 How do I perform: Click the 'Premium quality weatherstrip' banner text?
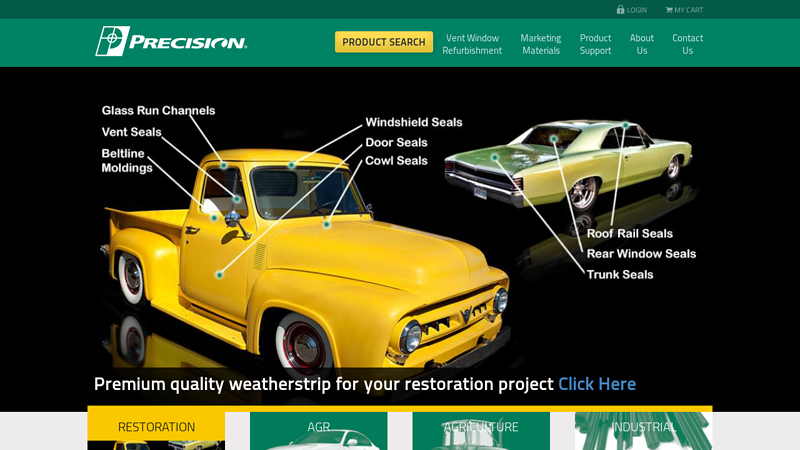(x=323, y=384)
